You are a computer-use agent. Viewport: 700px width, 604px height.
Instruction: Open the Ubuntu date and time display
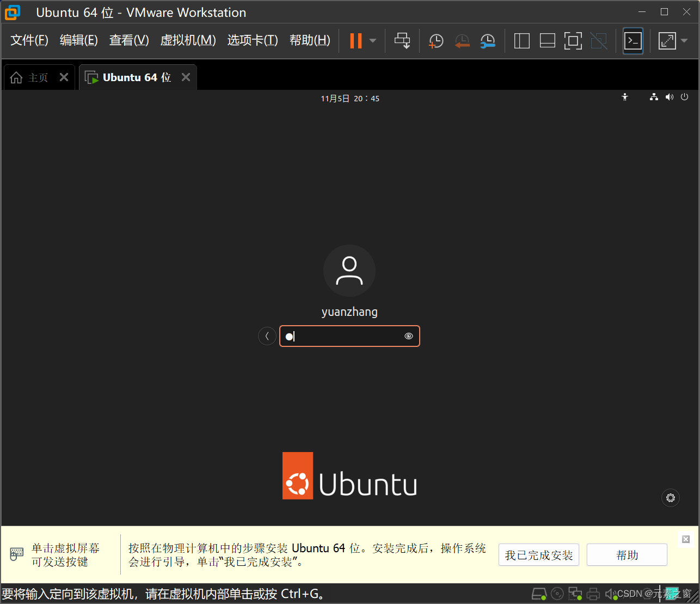point(350,99)
